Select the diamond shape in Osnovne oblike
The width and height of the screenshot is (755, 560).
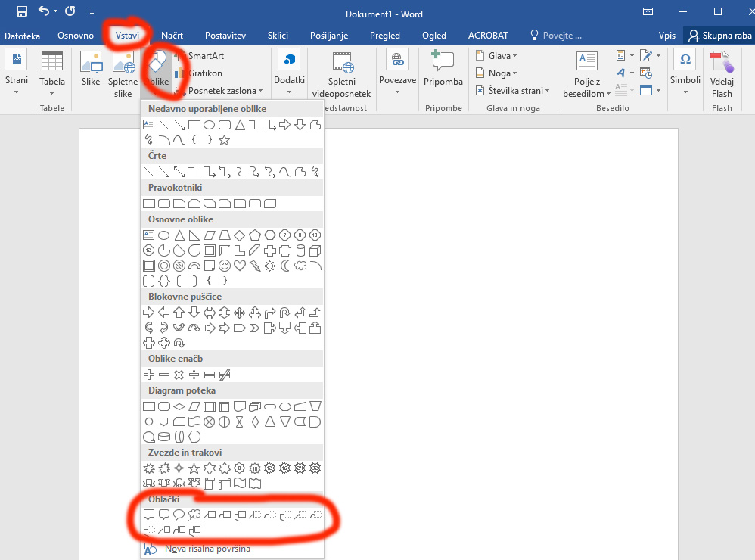[239, 235]
